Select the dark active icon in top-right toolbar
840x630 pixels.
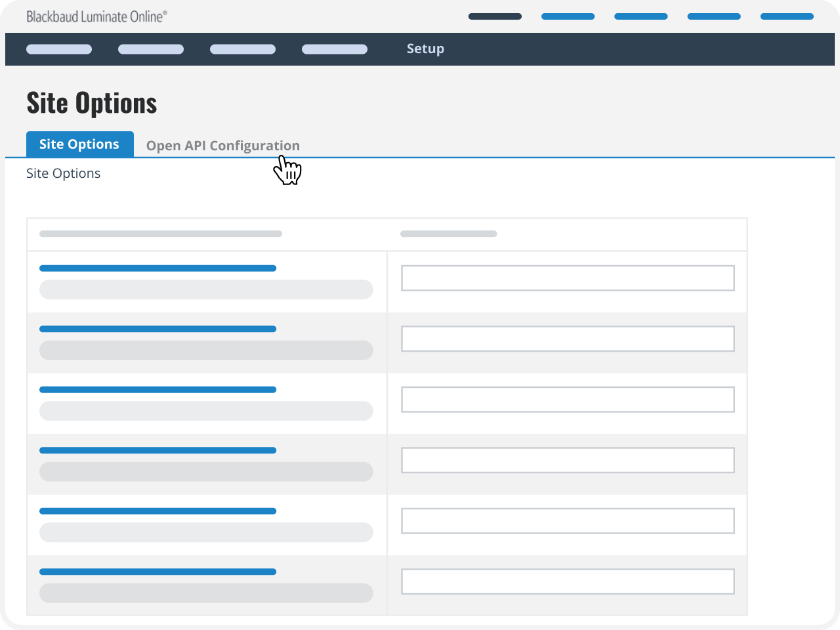pyautogui.click(x=495, y=16)
